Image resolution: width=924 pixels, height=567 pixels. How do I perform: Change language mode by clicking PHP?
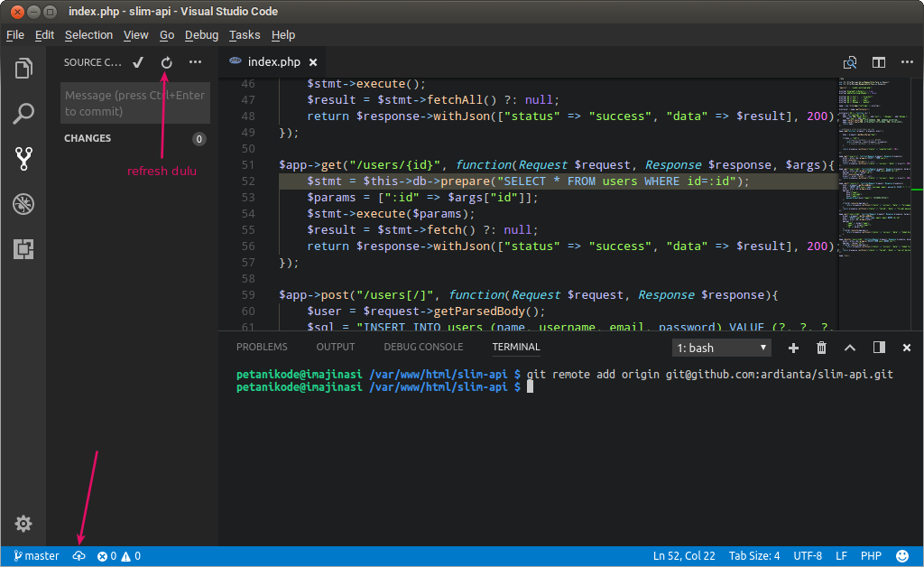point(870,555)
